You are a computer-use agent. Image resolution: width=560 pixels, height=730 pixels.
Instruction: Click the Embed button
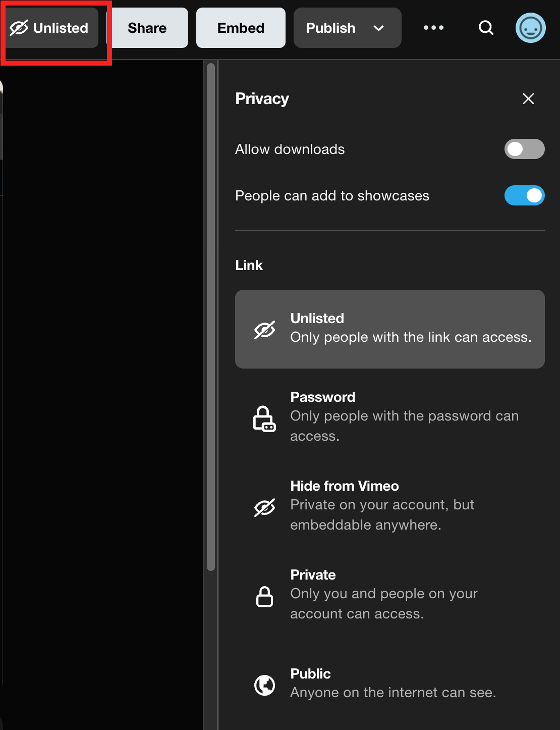[x=241, y=28]
